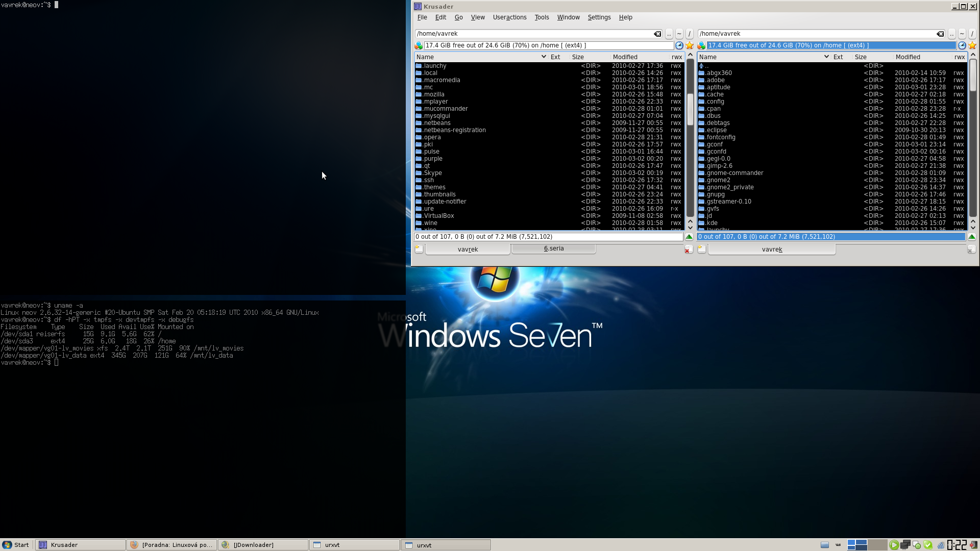Go up a directory in right panel
The image size is (980, 551).
951,34
